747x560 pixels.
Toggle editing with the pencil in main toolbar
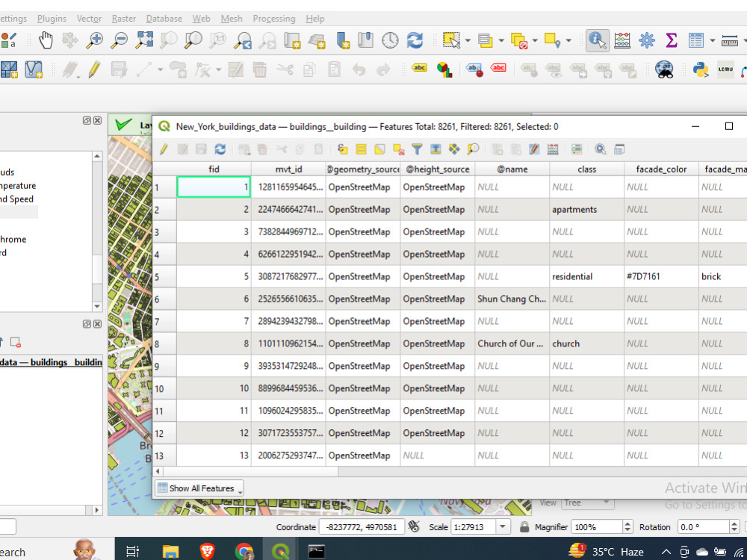pos(94,70)
